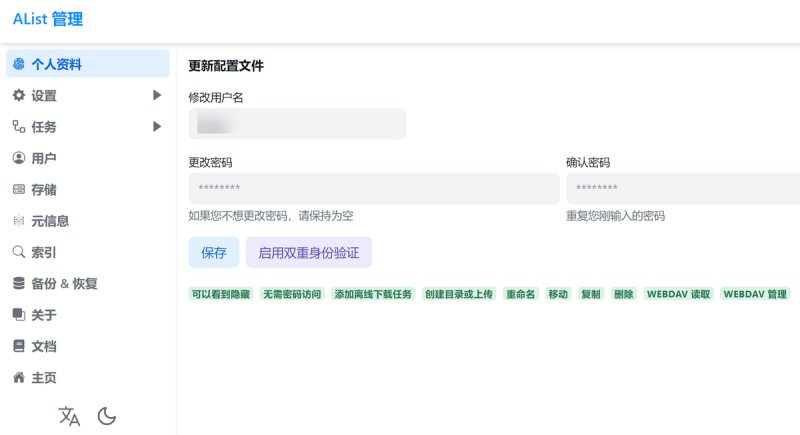800x435 pixels.
Task: Click the 文档 book icon
Action: tap(19, 346)
